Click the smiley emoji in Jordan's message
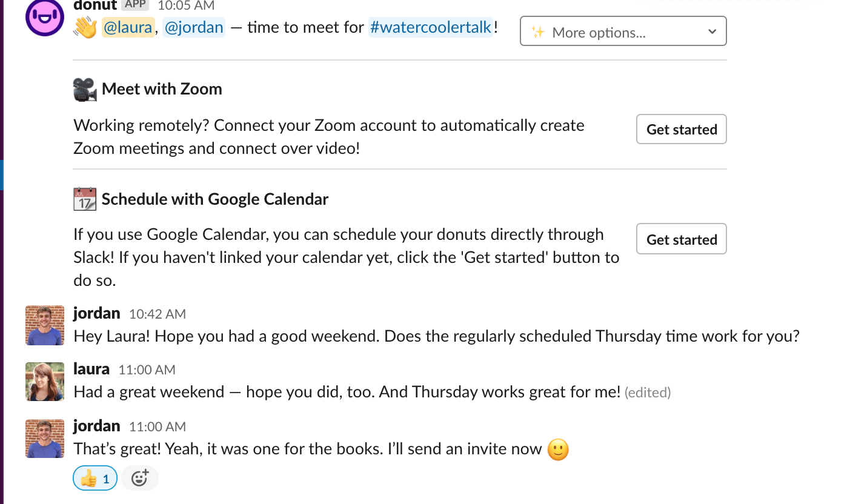The width and height of the screenshot is (847, 504). pyautogui.click(x=558, y=449)
